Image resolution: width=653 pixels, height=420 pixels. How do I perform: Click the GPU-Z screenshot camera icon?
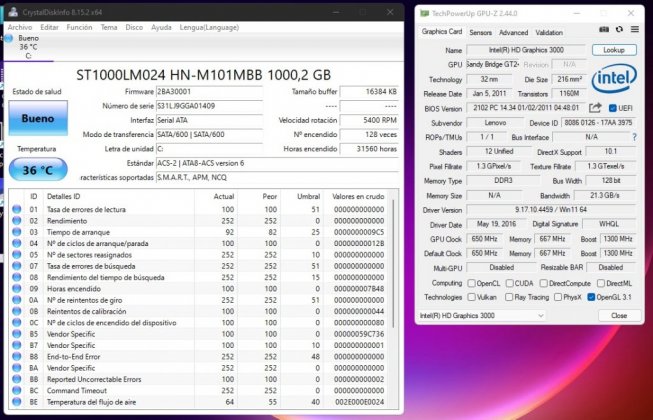tap(604, 29)
